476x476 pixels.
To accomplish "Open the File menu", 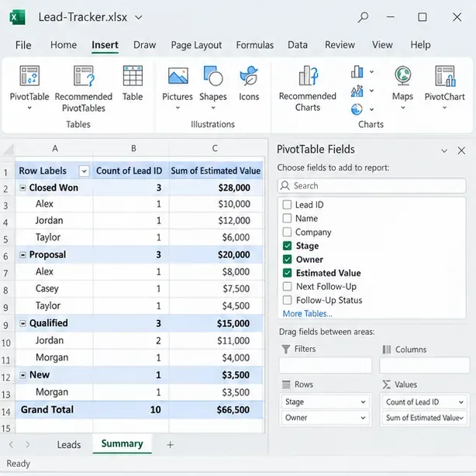I will pyautogui.click(x=23, y=45).
